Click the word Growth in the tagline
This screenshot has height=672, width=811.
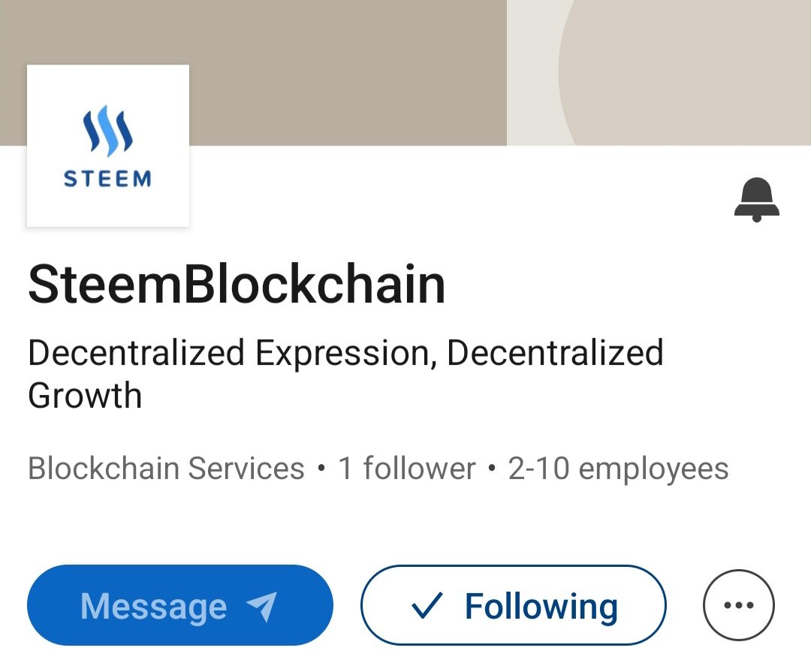(85, 395)
